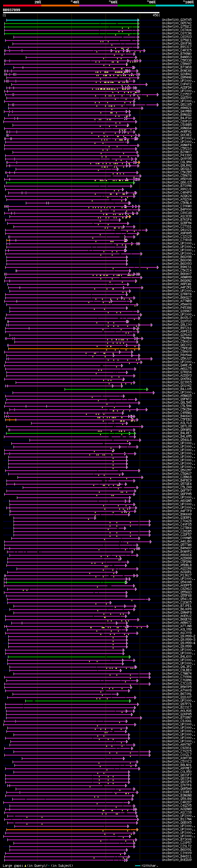This screenshot has width=197, height=868.
Task: Click label UniRef100_B4LRE7
Action: click(177, 433)
